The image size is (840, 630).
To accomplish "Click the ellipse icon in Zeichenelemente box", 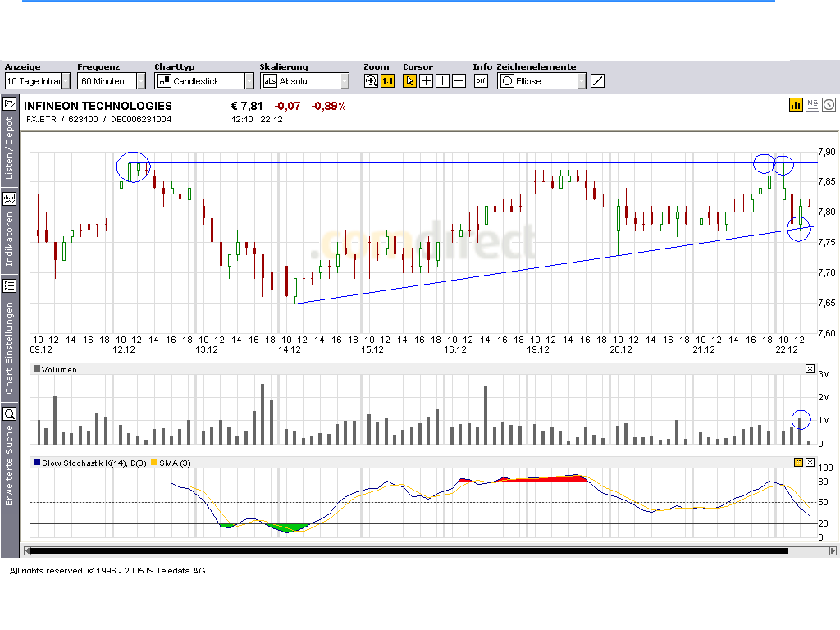I will pyautogui.click(x=507, y=81).
